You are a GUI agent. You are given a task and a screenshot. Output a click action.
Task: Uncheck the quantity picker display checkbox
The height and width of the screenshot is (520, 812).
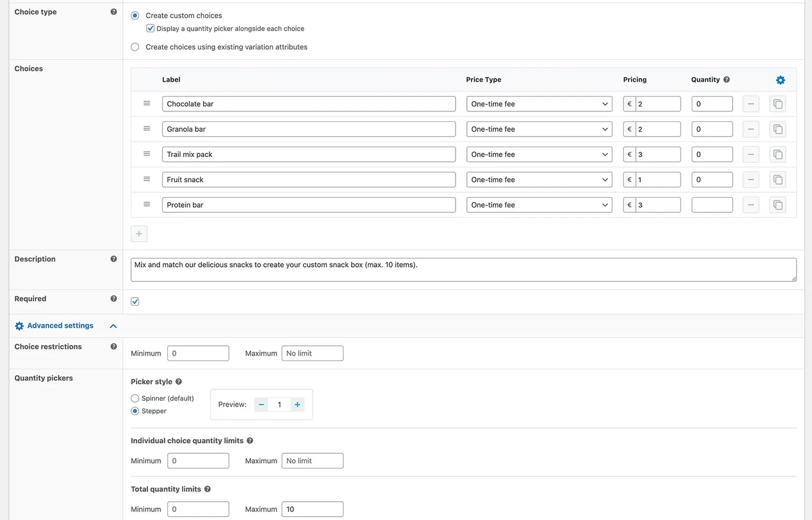(x=150, y=28)
